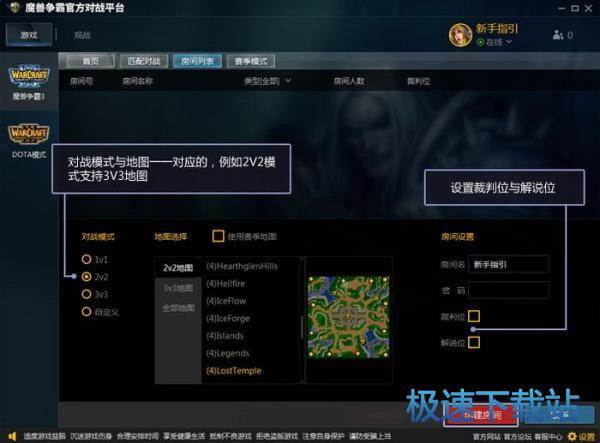600x443 pixels.
Task: Open the friends list icon
Action: [x=558, y=35]
